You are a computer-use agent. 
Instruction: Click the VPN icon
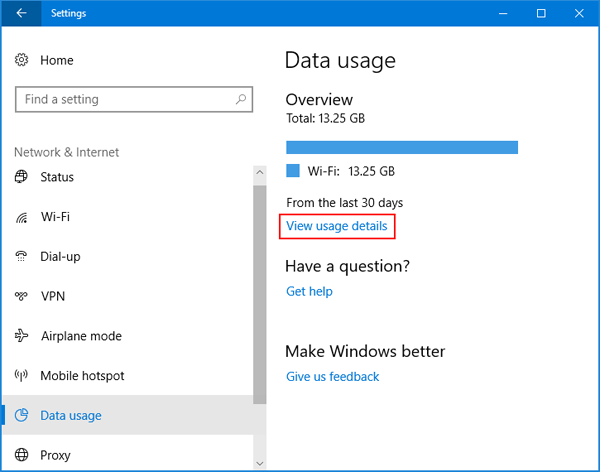coord(22,296)
